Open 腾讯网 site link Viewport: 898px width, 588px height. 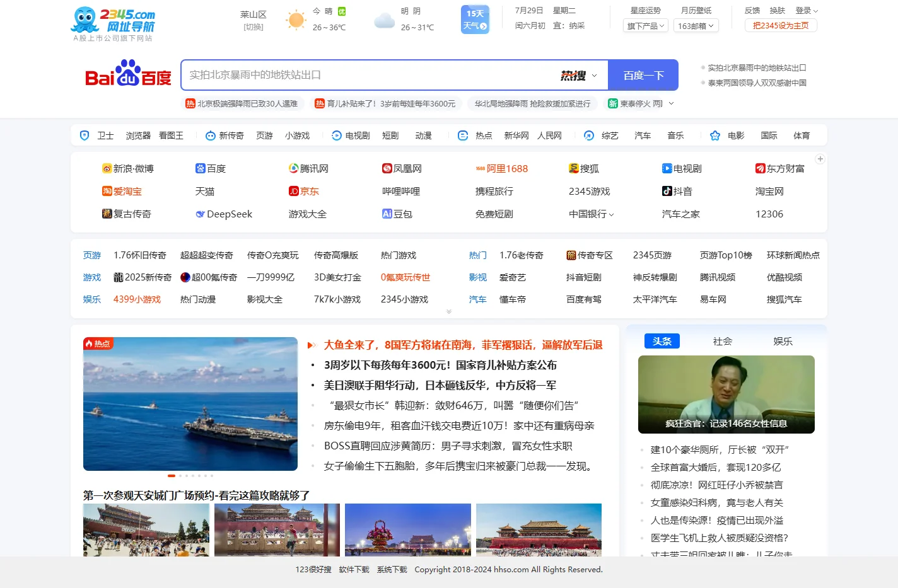(308, 168)
